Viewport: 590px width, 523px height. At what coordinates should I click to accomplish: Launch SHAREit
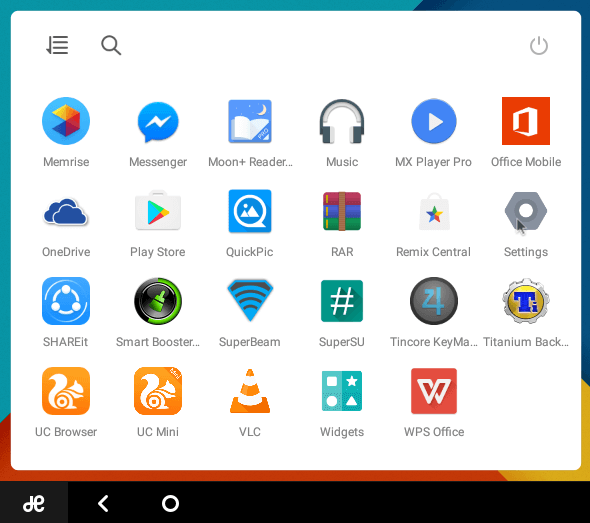coord(66,301)
